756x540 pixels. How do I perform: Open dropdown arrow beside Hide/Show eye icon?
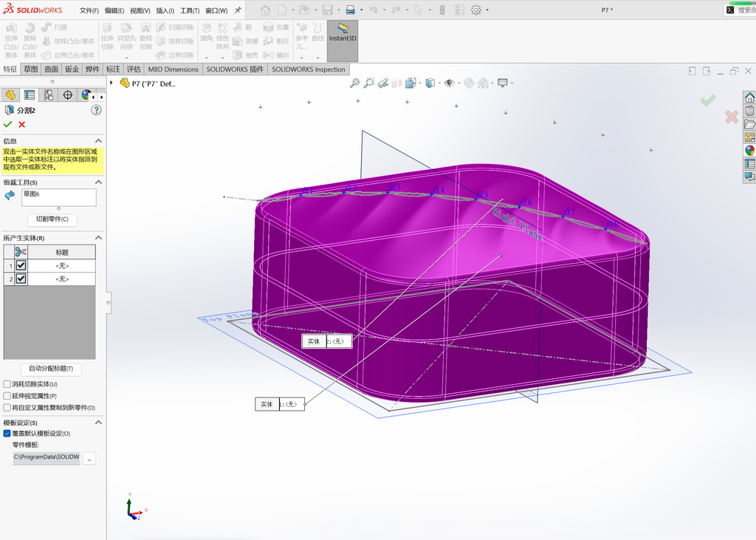click(x=458, y=83)
